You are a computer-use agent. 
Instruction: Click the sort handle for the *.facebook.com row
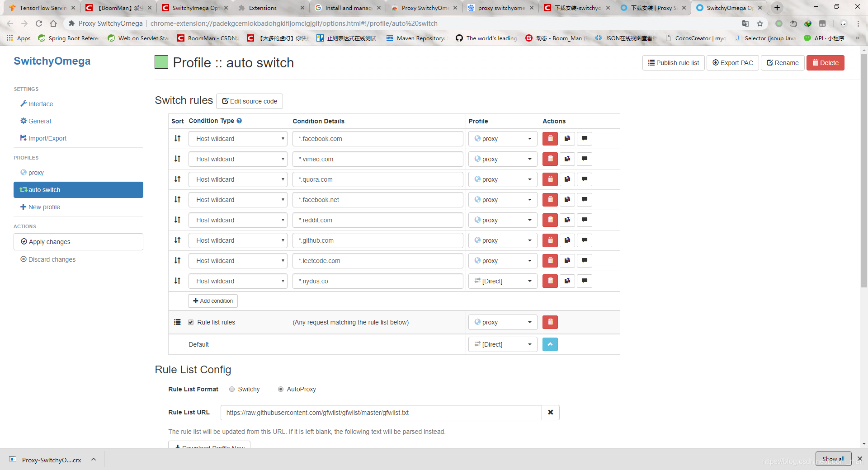(177, 139)
